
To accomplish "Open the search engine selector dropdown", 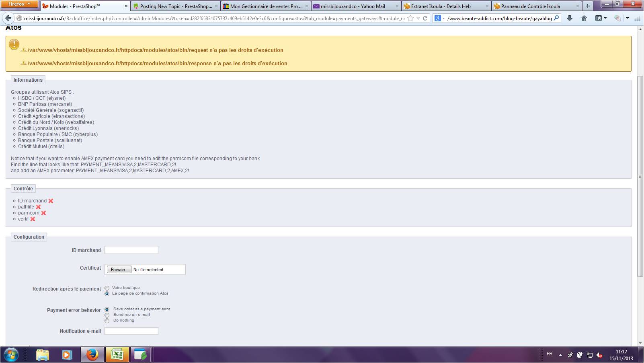I will [439, 18].
